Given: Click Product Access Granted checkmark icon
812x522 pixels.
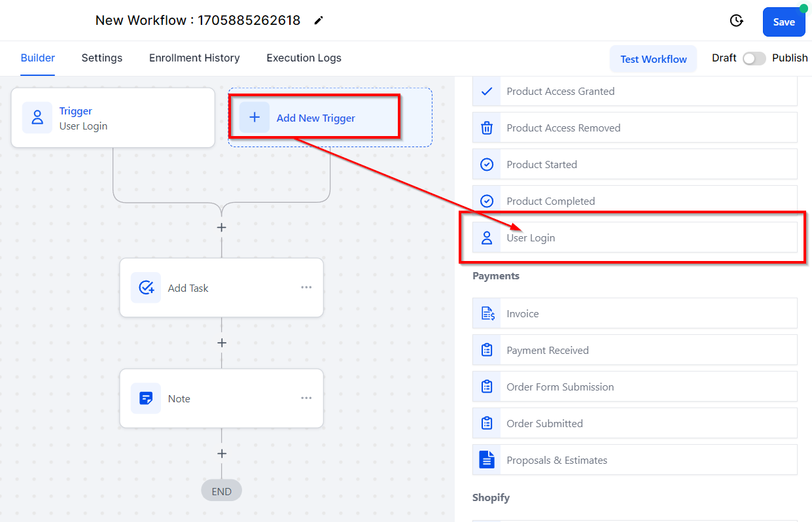Looking at the screenshot, I should 487,92.
